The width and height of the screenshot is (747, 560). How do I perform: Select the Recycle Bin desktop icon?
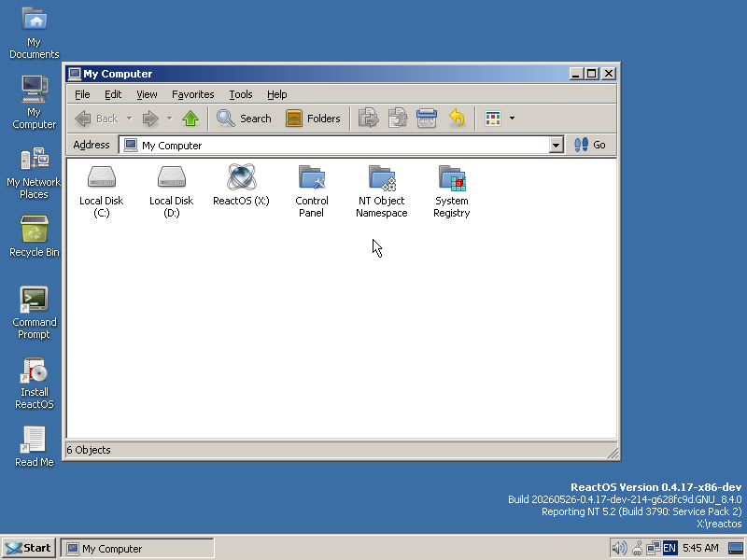(35, 236)
